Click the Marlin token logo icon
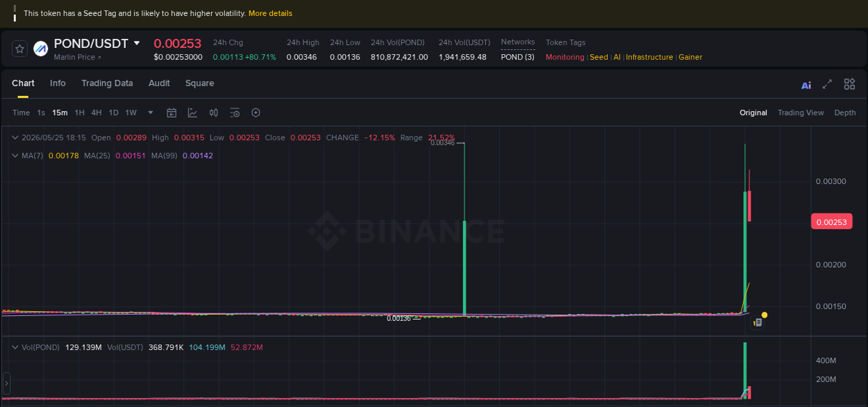The height and width of the screenshot is (407, 868). tap(41, 49)
